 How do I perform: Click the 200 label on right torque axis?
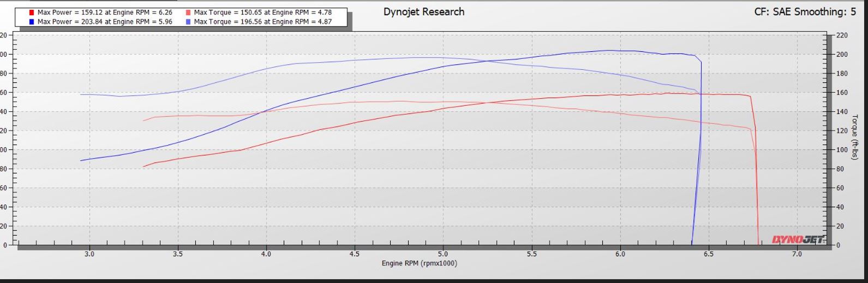(841, 55)
